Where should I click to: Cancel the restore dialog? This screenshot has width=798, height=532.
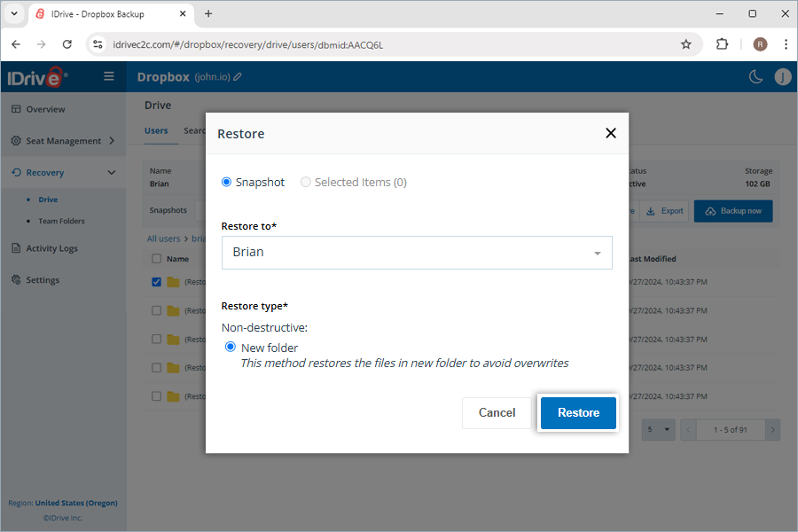click(x=497, y=412)
